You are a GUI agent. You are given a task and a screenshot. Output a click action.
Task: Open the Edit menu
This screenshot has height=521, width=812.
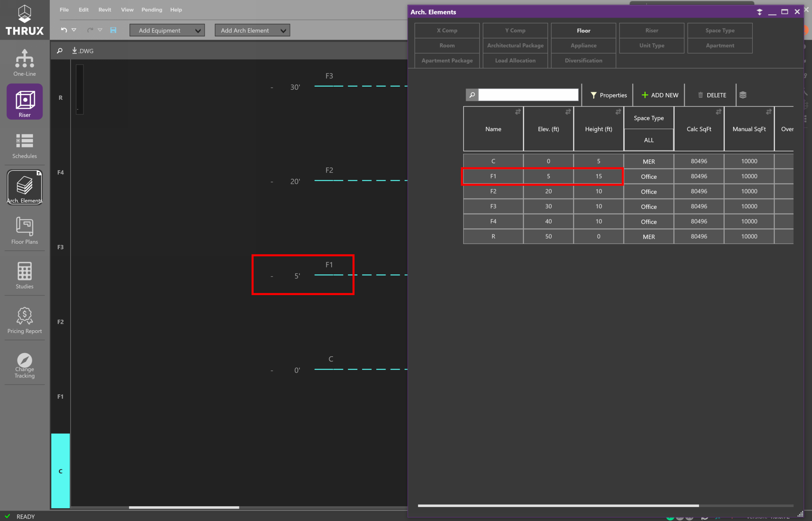[x=83, y=10]
